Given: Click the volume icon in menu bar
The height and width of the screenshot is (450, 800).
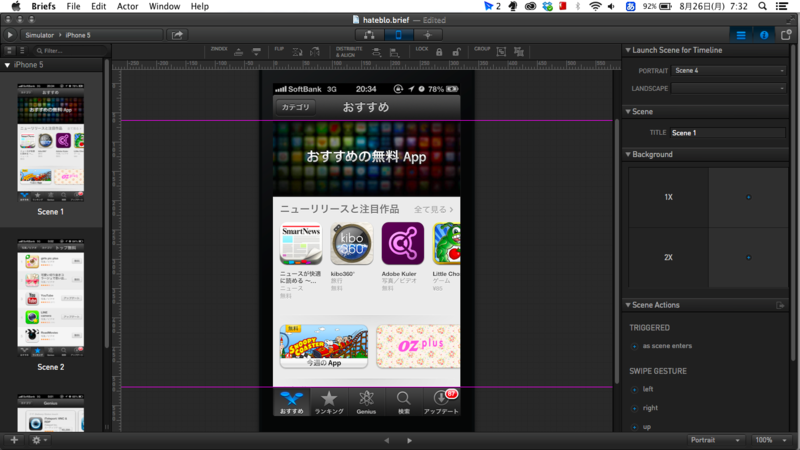Looking at the screenshot, I should [x=612, y=6].
